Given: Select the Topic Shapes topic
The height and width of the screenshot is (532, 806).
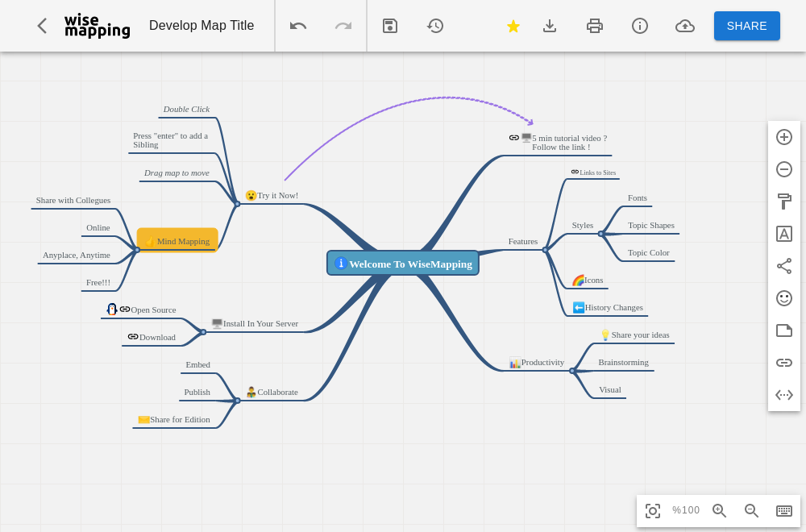Looking at the screenshot, I should tap(650, 225).
